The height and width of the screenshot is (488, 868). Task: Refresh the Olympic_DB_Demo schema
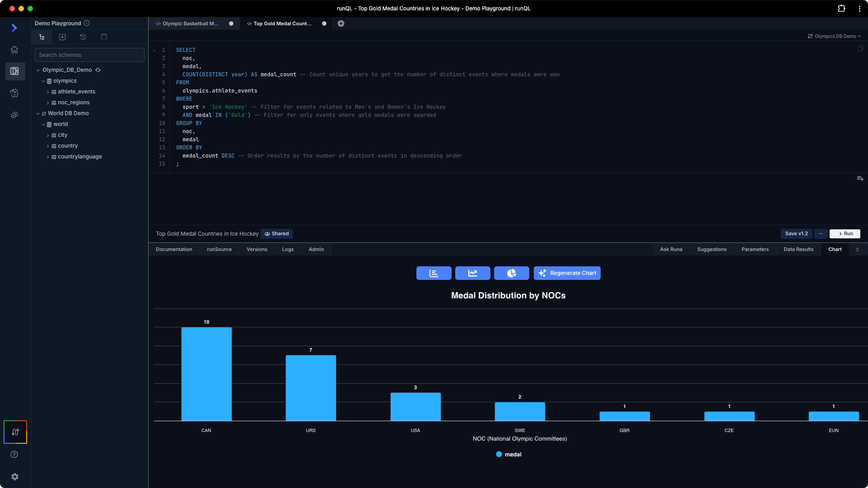[98, 70]
